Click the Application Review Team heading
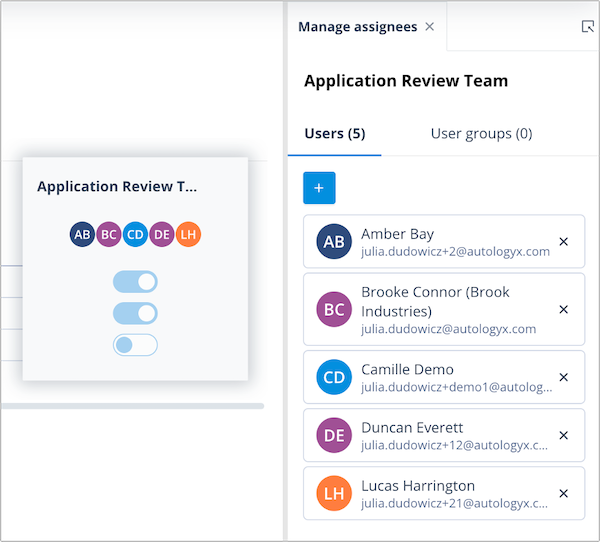 click(x=406, y=81)
